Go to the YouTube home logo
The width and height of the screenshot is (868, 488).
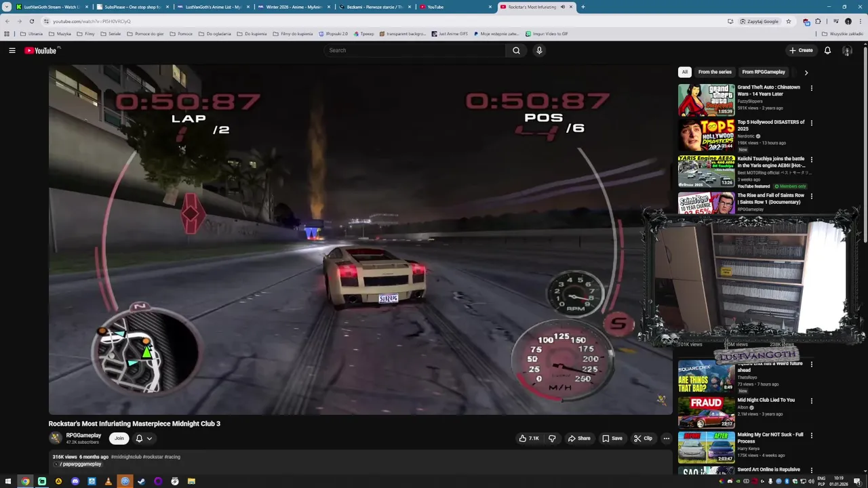[42, 50]
